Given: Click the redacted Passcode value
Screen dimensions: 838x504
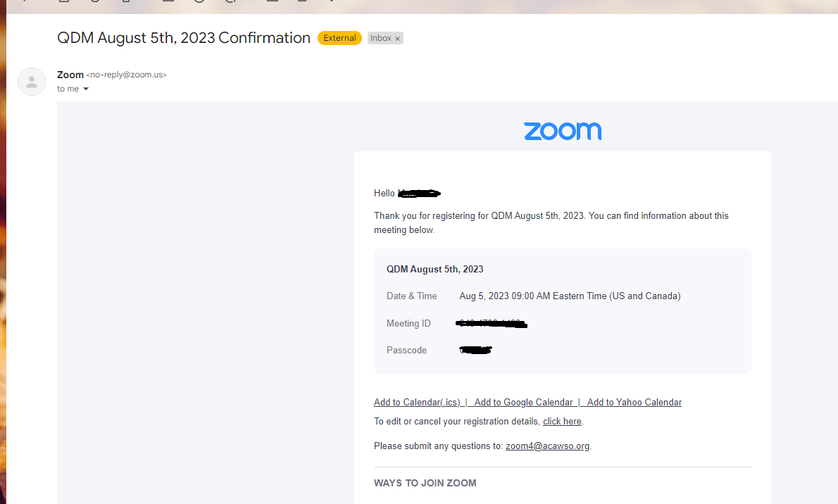Looking at the screenshot, I should (475, 350).
